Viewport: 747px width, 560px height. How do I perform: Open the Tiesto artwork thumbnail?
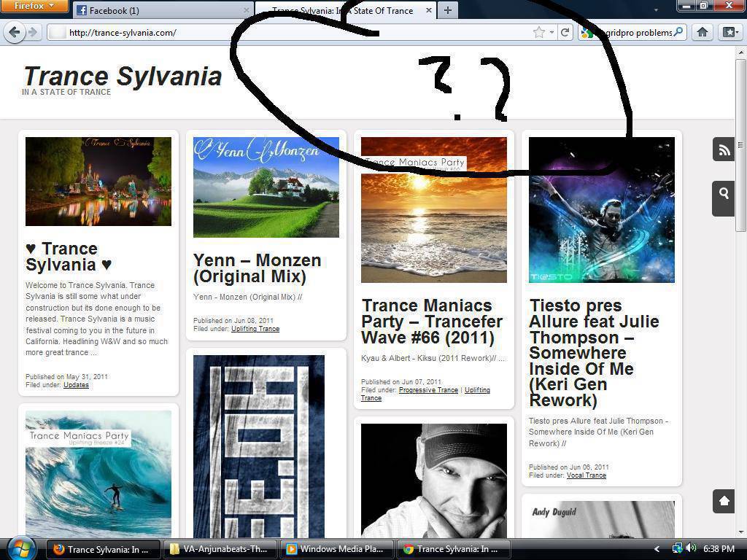[x=602, y=210]
